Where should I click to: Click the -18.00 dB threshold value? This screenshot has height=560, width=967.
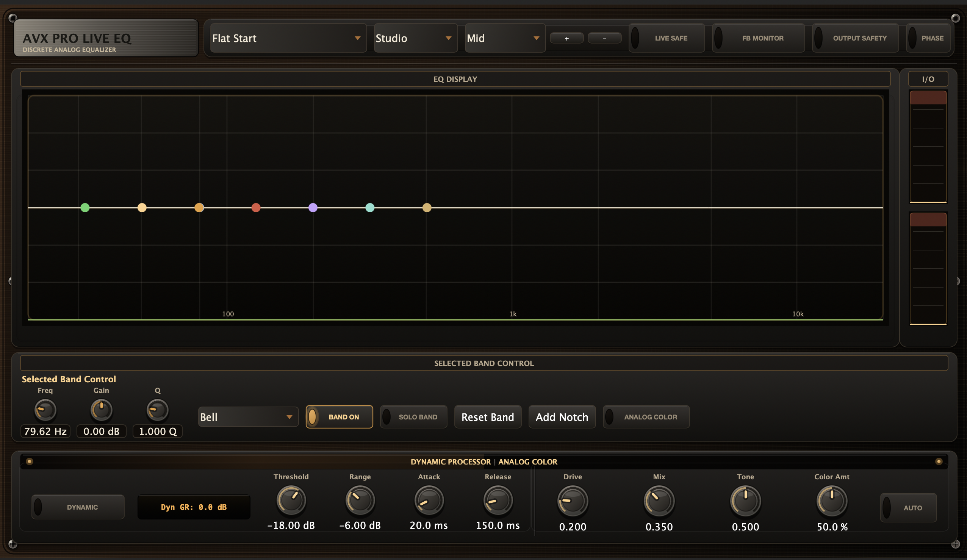[291, 526]
